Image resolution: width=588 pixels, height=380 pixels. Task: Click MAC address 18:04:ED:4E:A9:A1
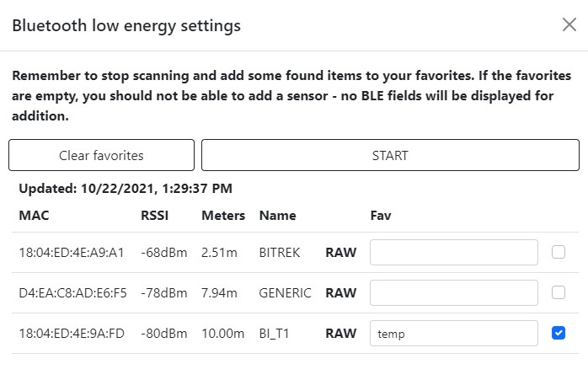click(x=72, y=253)
